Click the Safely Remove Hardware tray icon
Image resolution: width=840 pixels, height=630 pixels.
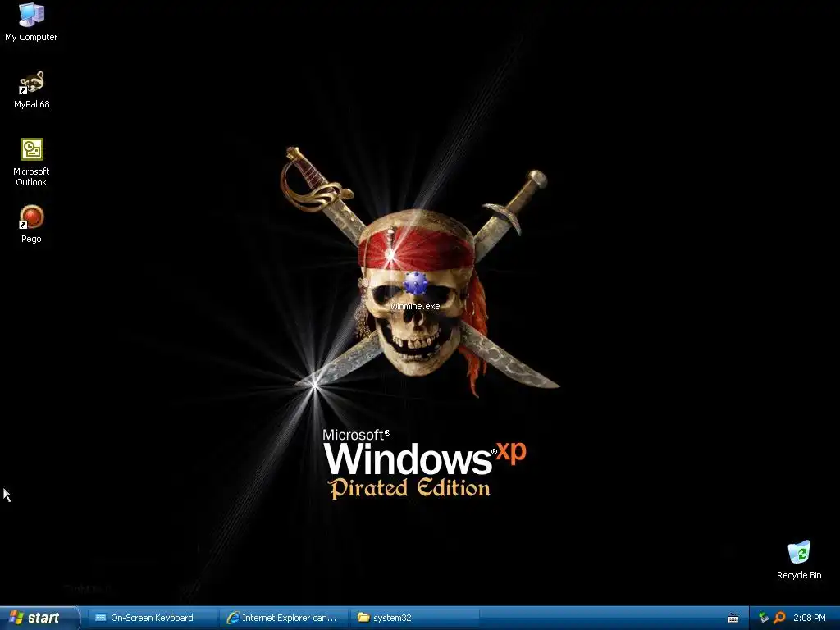click(764, 618)
